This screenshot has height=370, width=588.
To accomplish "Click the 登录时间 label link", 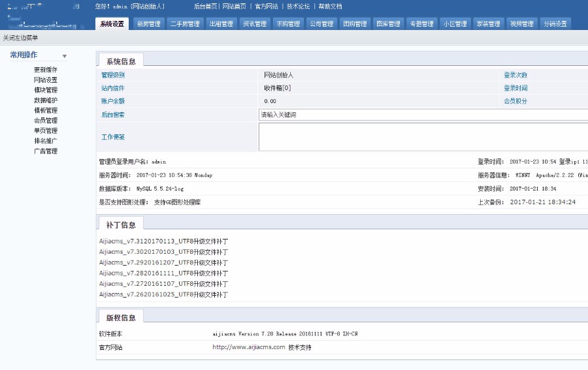I will tap(515, 88).
